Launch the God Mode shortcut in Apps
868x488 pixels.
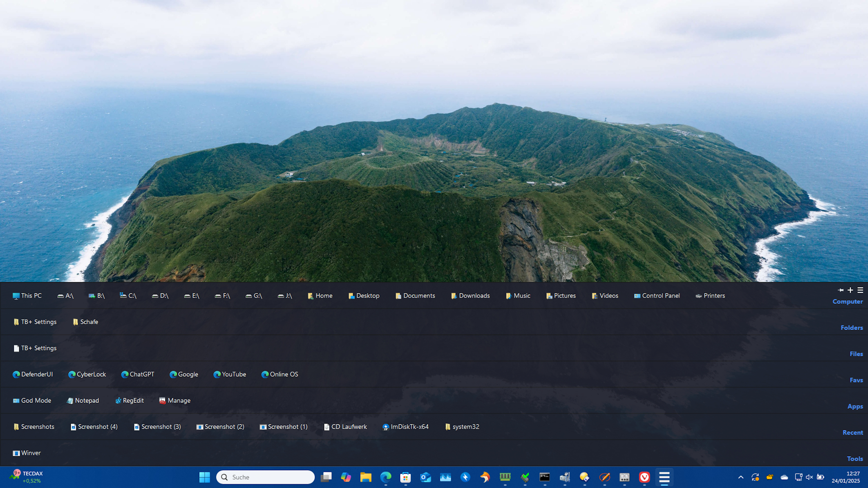[x=32, y=400]
